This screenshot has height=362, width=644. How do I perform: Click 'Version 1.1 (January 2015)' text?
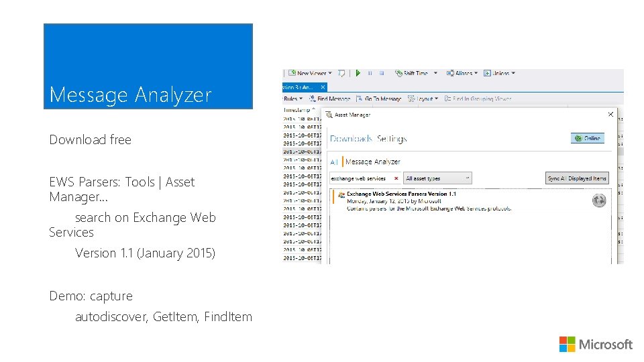(x=145, y=253)
